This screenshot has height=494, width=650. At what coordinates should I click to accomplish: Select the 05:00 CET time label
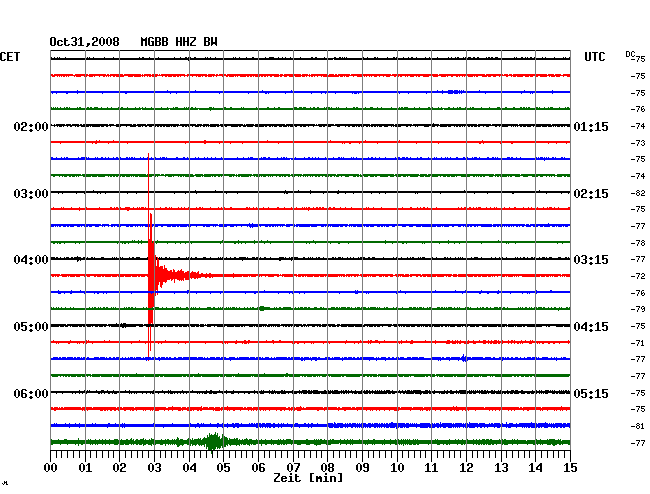31,327
